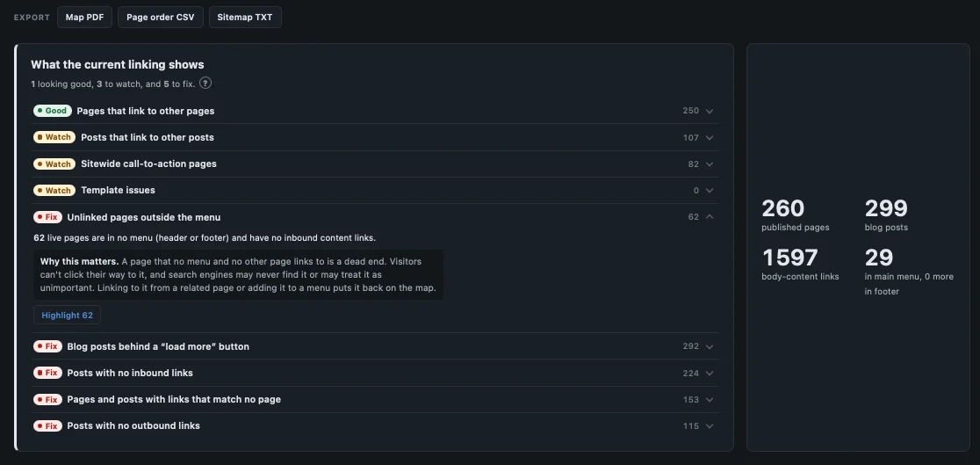Expand Template issues row chevron
The width and height of the screenshot is (980, 465).
click(710, 190)
